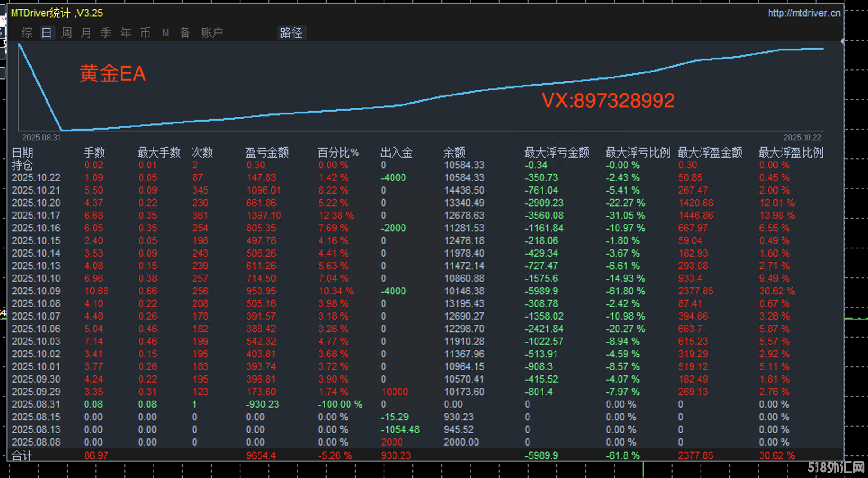Click the 合计 totals row label

(22, 455)
